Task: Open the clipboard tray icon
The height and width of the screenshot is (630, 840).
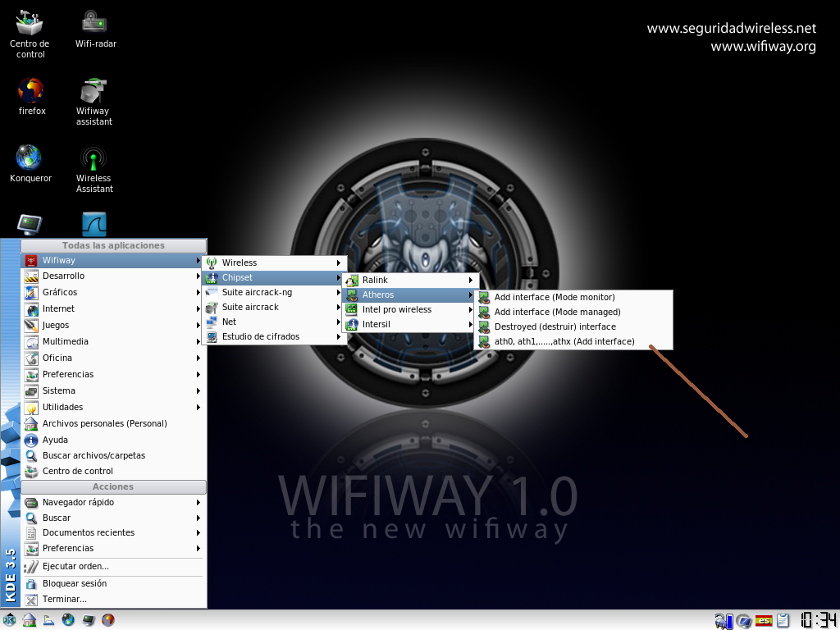Action: 783,620
